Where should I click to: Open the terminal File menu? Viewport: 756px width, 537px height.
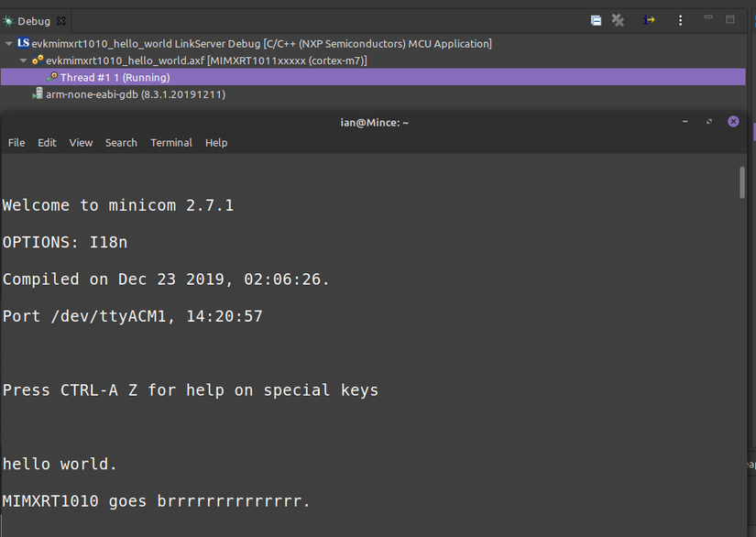click(16, 143)
